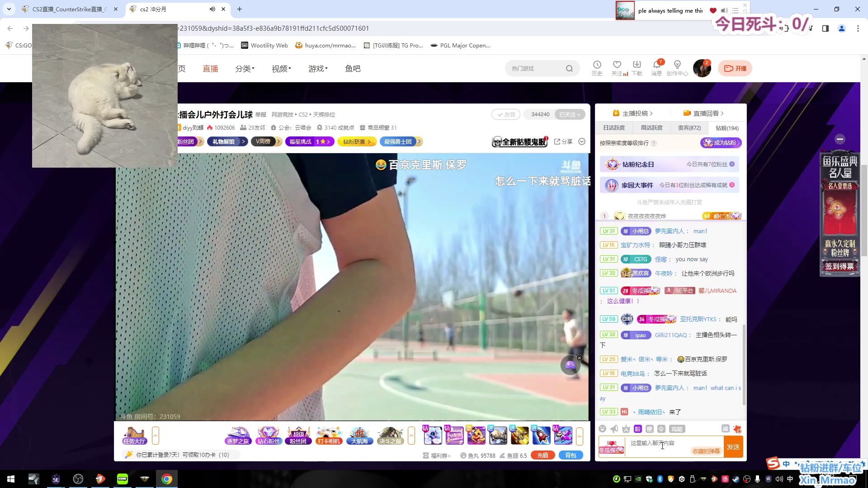Screen dimensions: 868x488
Task: Go to 直播 live section
Action: click(x=210, y=69)
